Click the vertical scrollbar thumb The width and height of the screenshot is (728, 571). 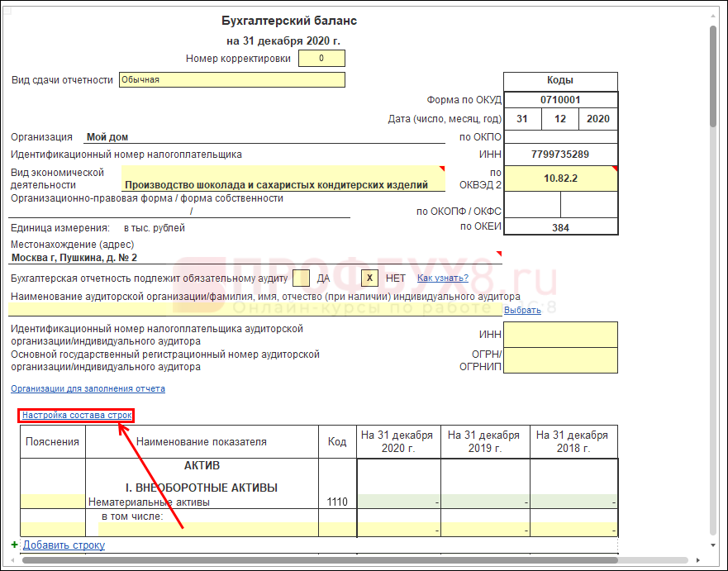pyautogui.click(x=713, y=77)
